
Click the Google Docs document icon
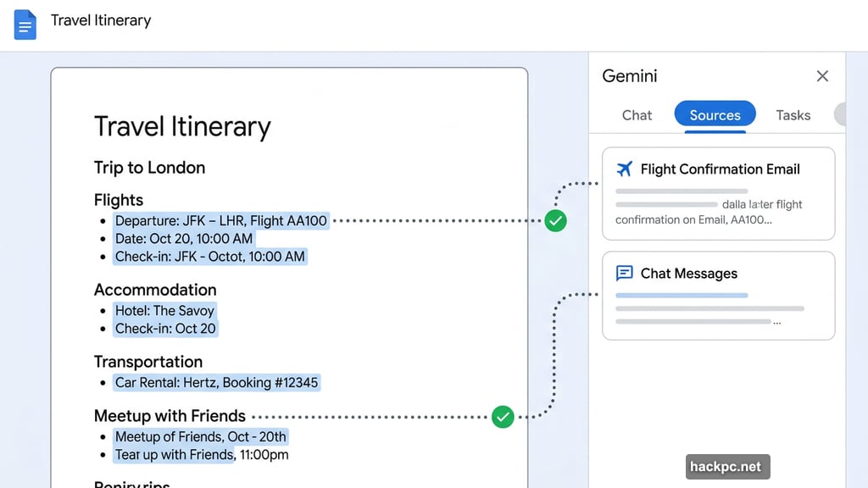pyautogui.click(x=24, y=25)
